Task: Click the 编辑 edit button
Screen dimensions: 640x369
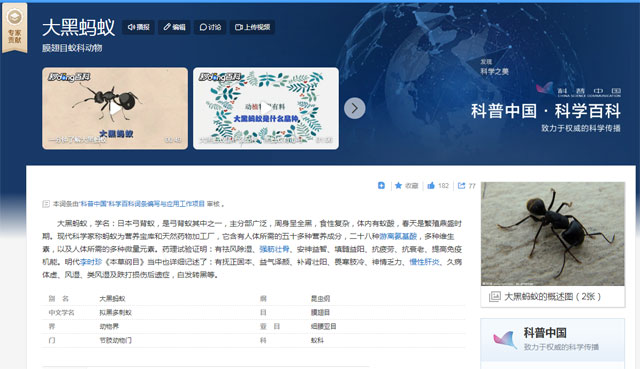Action: (x=174, y=27)
